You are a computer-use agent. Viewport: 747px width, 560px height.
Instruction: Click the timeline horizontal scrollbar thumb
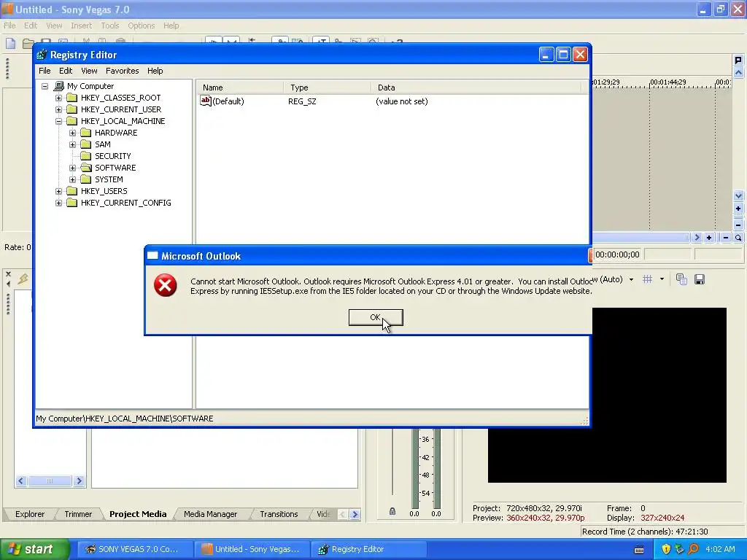click(642, 237)
